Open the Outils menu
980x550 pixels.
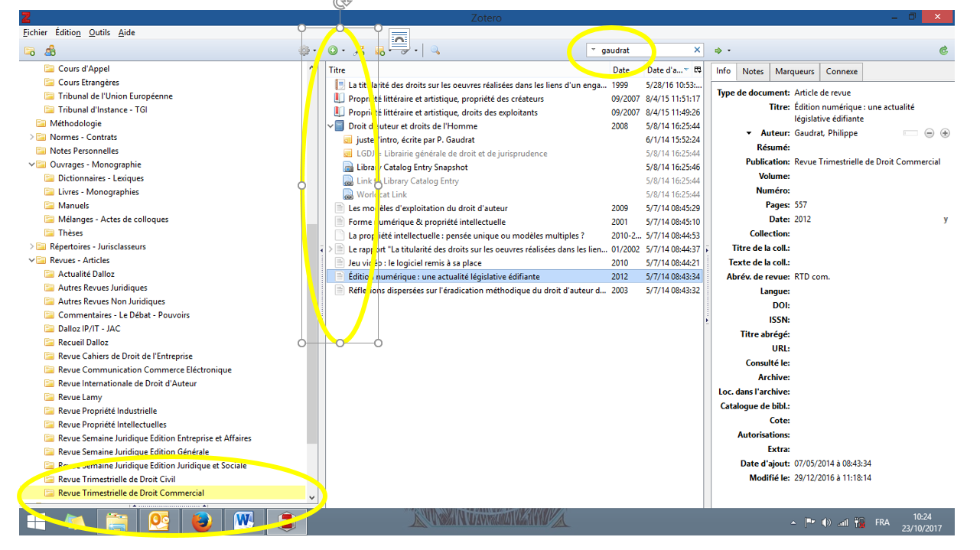pyautogui.click(x=99, y=32)
